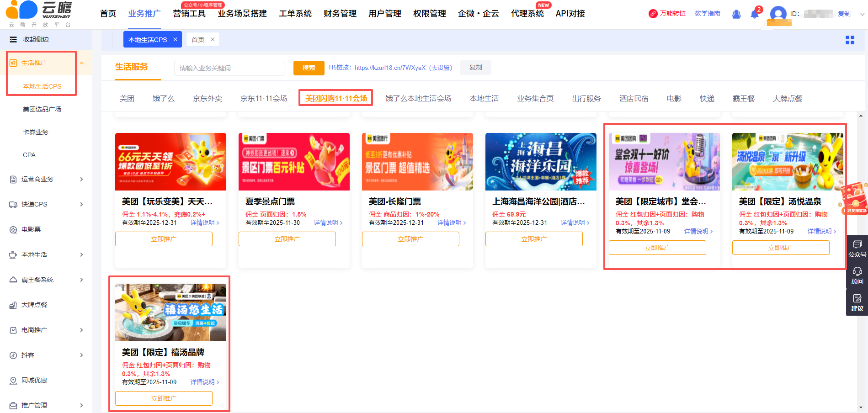The image size is (868, 413).
Task: Click the user avatar icon
Action: [x=778, y=14]
